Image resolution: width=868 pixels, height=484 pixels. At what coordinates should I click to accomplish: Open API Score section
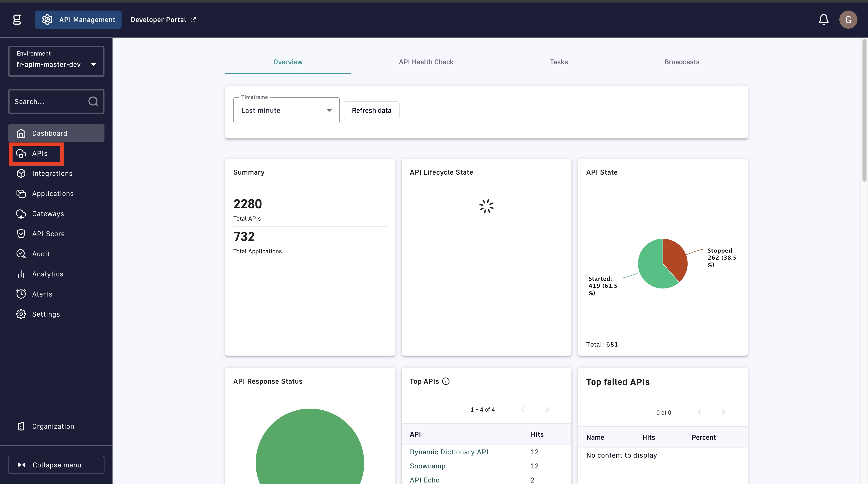click(48, 234)
